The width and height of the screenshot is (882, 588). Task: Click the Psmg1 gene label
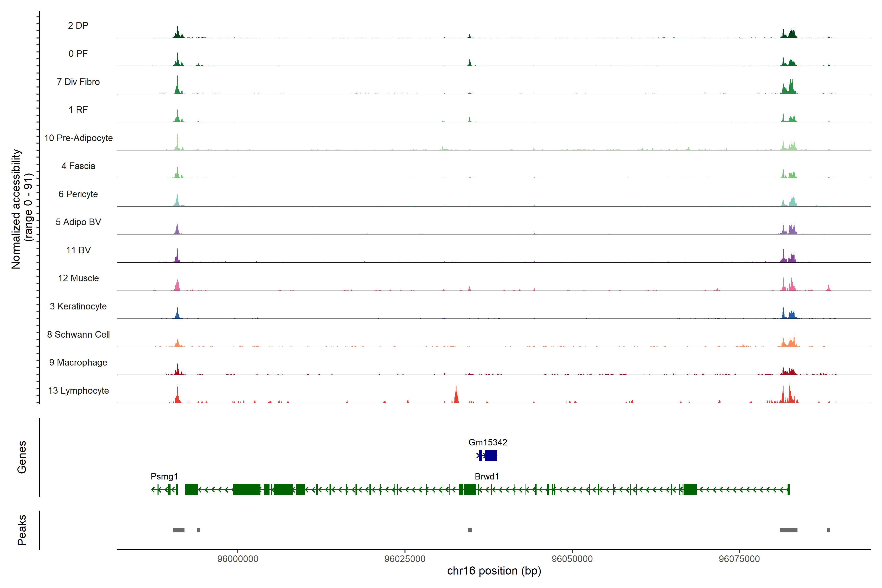tap(164, 476)
